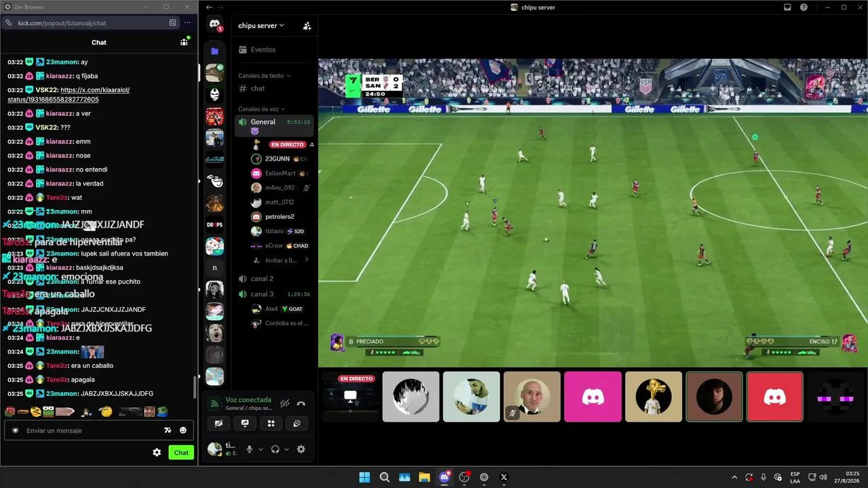Open the Discord invite people icon beside chipu server
Screen dimensions: 868x488
click(307, 26)
